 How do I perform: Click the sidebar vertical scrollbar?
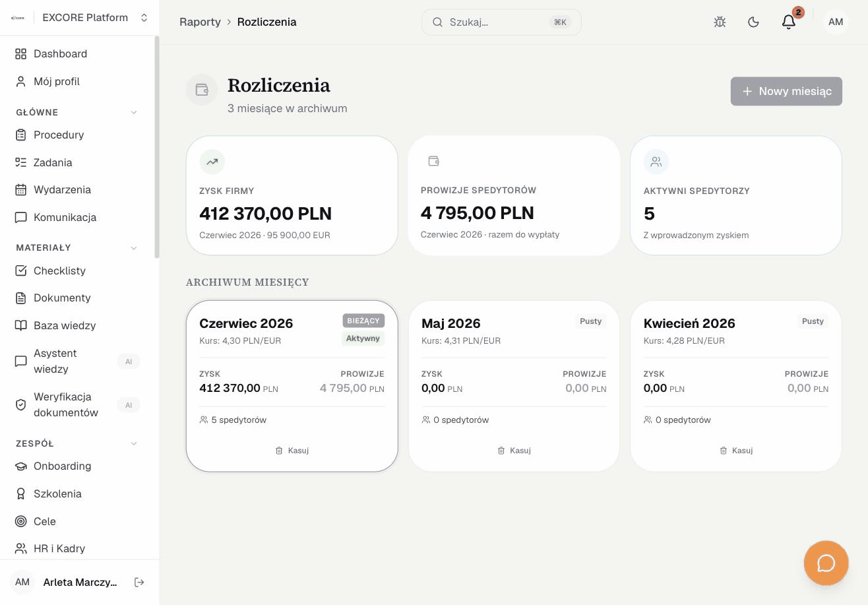(157, 147)
